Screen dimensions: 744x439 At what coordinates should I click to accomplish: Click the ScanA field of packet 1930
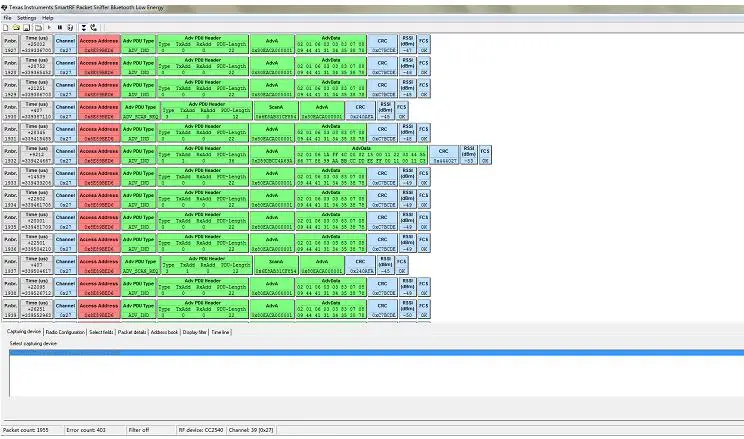point(276,110)
